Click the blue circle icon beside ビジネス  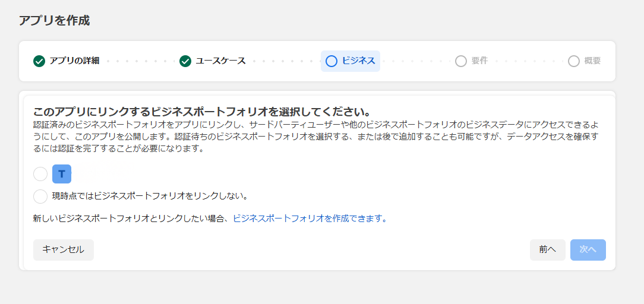[332, 61]
